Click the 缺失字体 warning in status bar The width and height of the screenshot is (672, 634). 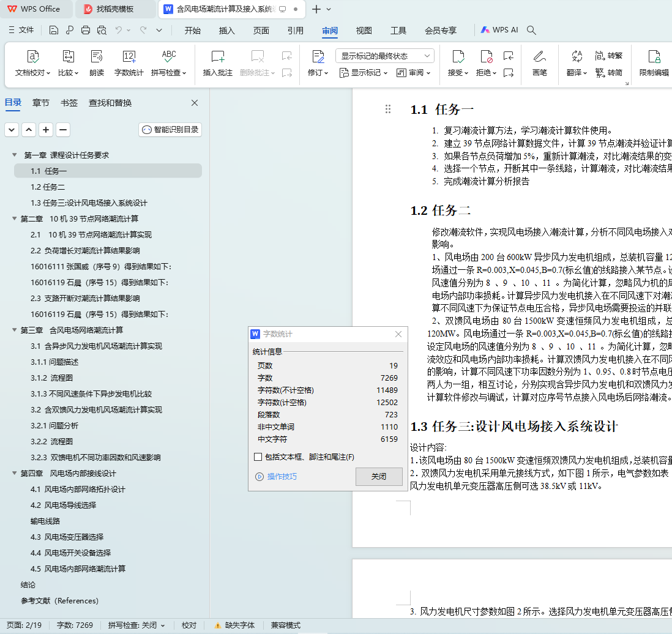tap(235, 625)
